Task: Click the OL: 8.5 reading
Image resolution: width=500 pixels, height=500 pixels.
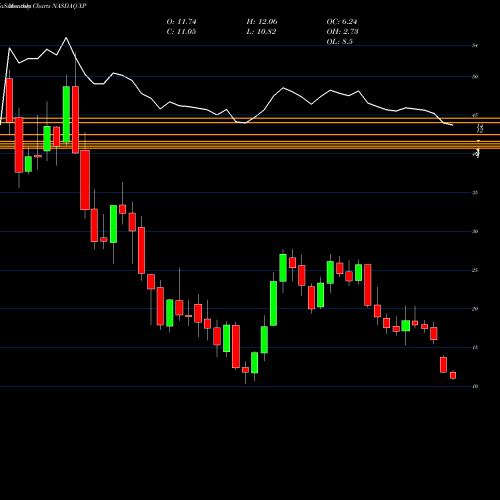Action: [x=339, y=42]
